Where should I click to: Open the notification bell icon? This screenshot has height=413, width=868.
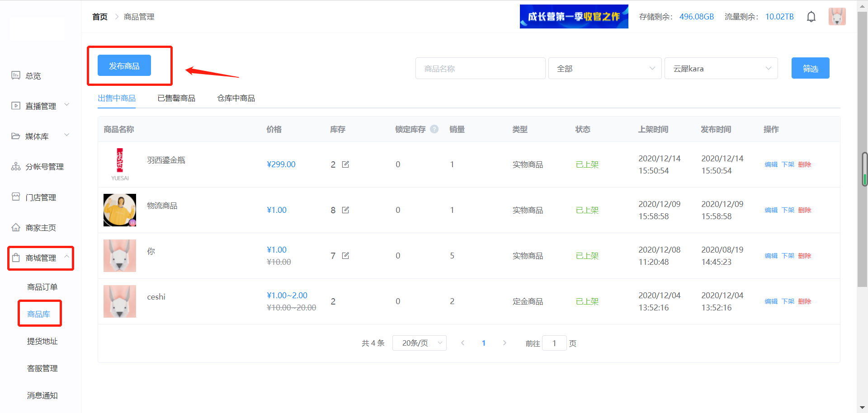point(811,17)
